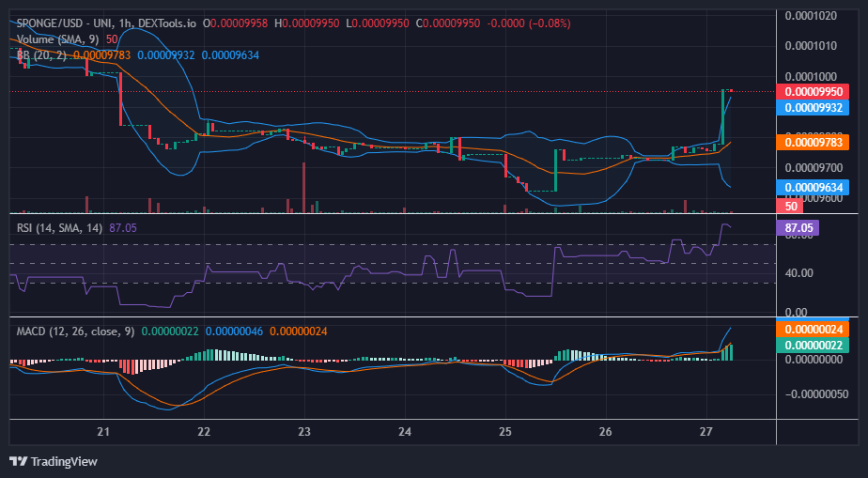Click the MACD 0.00000000 axis label
Viewport: 868px width, 478px height.
click(814, 360)
